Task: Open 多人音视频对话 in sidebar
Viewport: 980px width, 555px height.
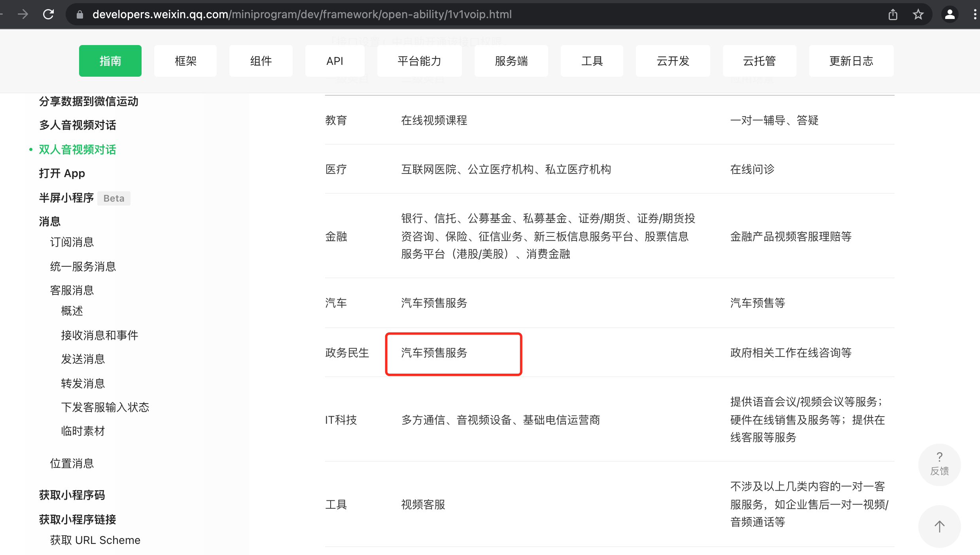Action: (x=78, y=125)
